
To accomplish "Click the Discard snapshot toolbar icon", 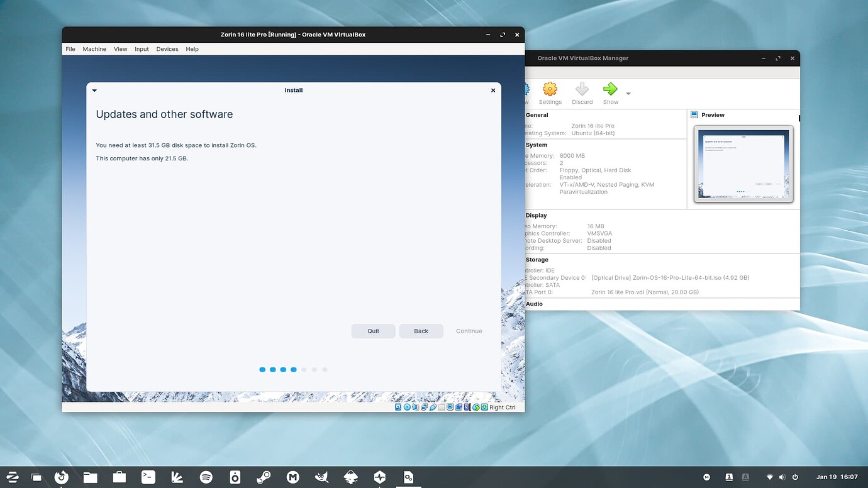I will [x=582, y=92].
